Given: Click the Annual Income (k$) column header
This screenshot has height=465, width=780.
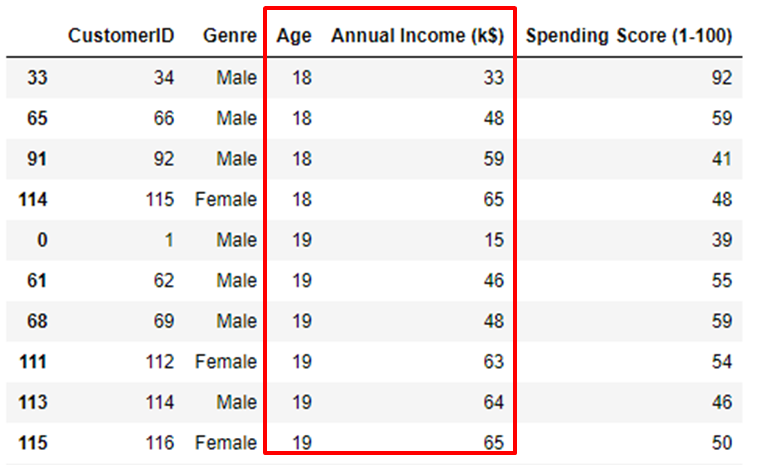Looking at the screenshot, I should 417,36.
